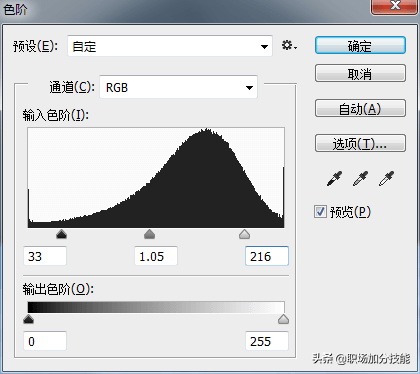Open the 预设 preset dropdown showing 自定
420x374 pixels.
[170, 46]
